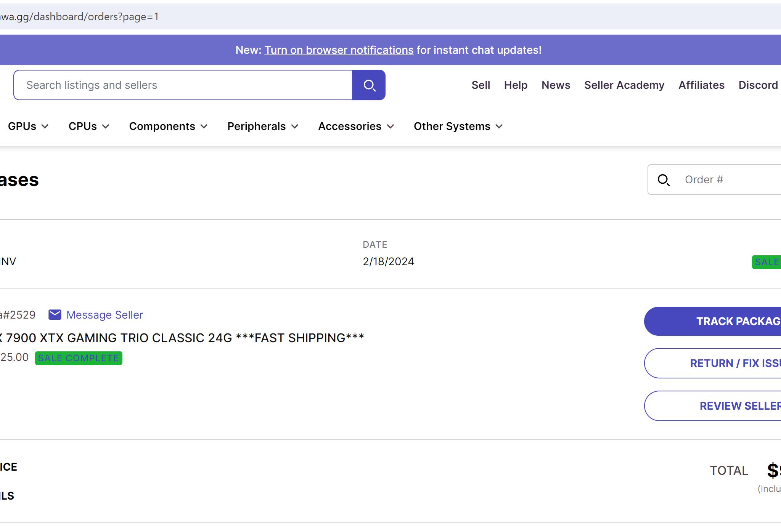Click the Sale Complete status badge
This screenshot has height=532, width=781.
click(x=79, y=358)
